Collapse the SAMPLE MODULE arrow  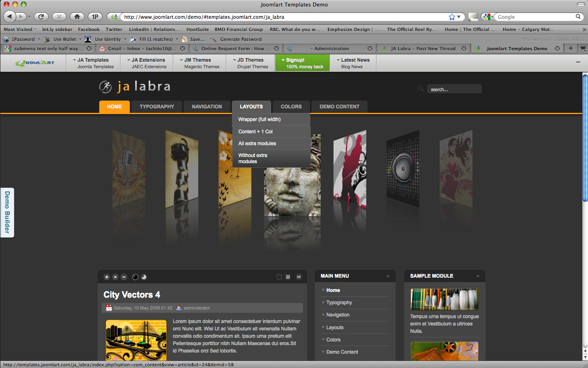(478, 276)
